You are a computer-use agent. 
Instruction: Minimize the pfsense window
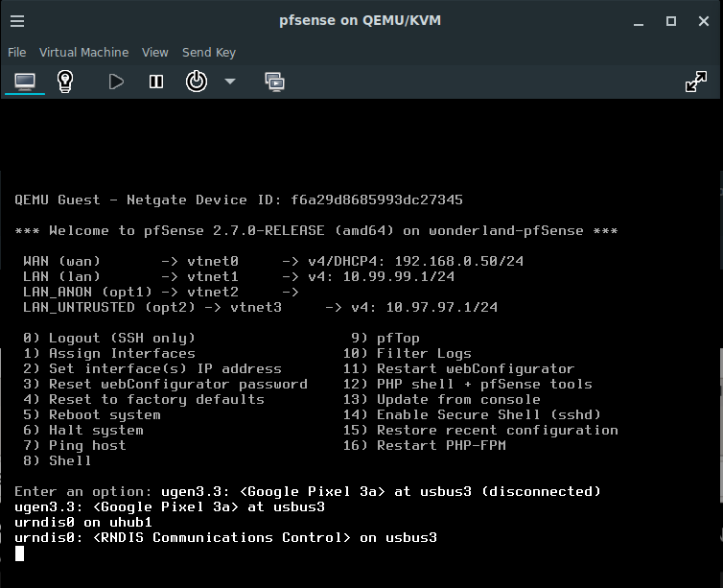coord(639,21)
